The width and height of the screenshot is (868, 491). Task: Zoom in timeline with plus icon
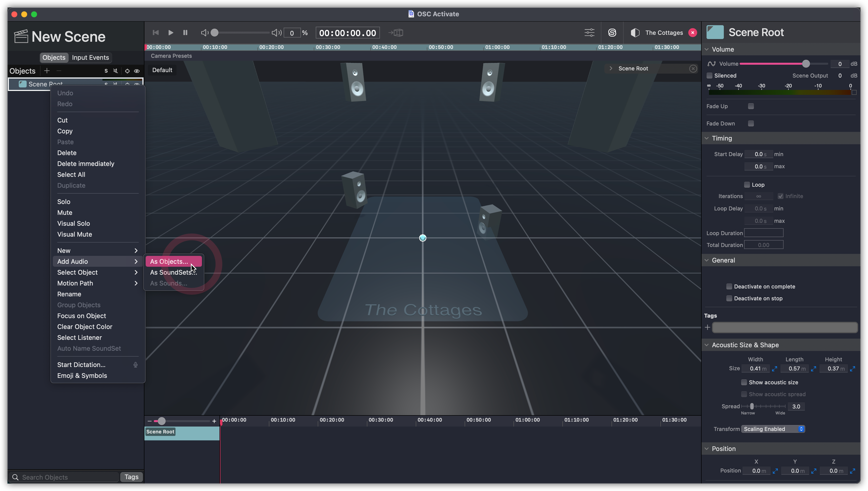[x=214, y=421]
